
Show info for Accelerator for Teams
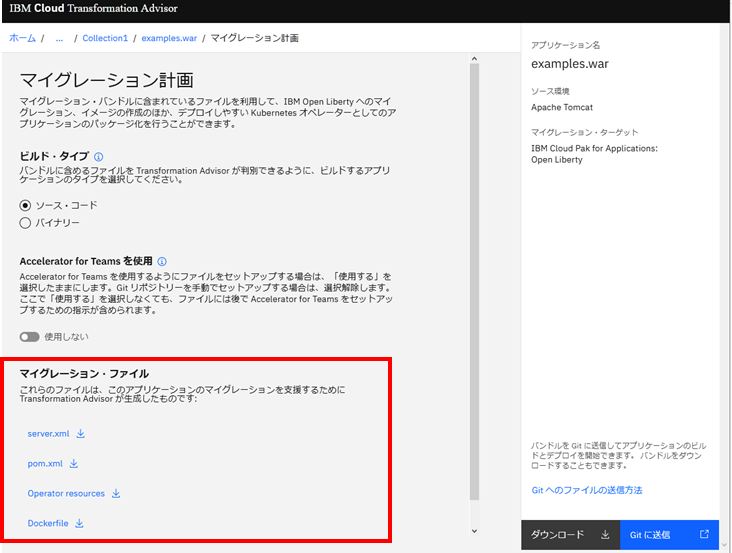pyautogui.click(x=162, y=261)
